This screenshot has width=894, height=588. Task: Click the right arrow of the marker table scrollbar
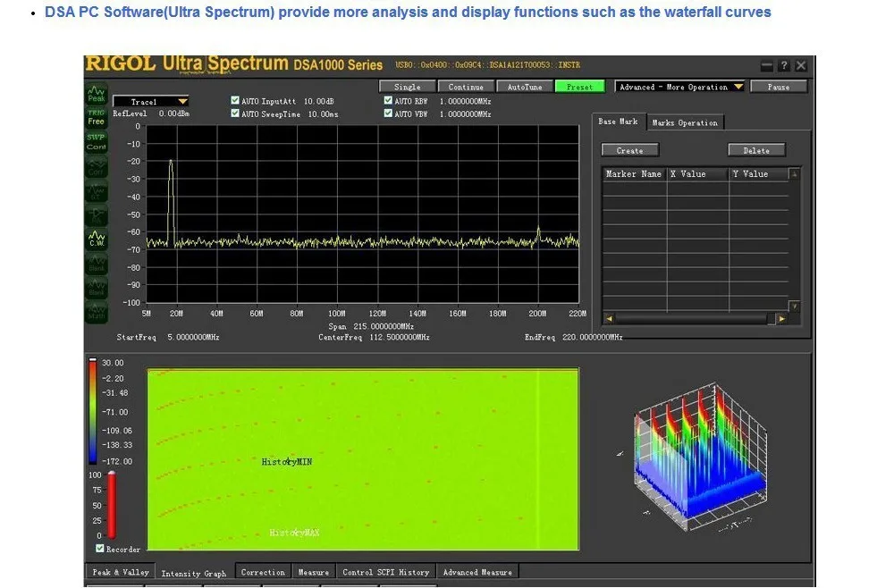[x=781, y=318]
